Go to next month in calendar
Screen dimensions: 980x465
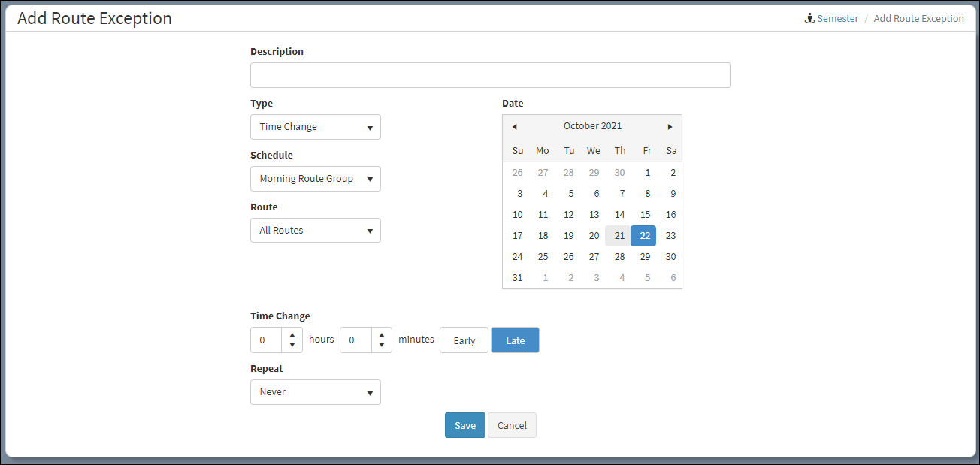pyautogui.click(x=670, y=127)
